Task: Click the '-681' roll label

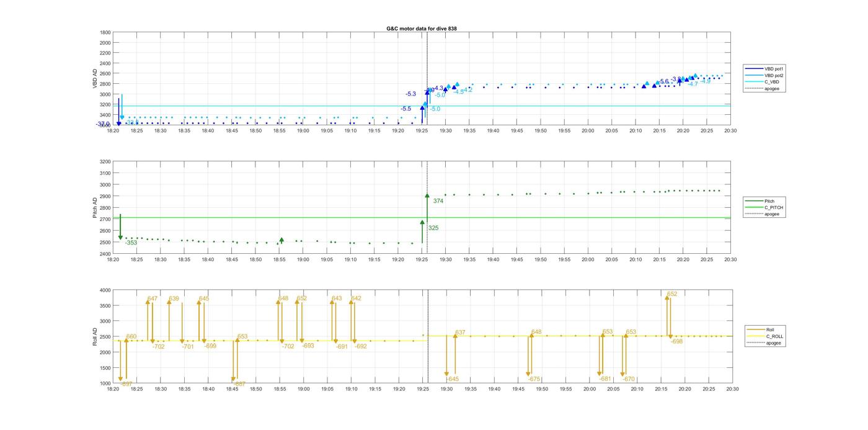Action: [605, 378]
